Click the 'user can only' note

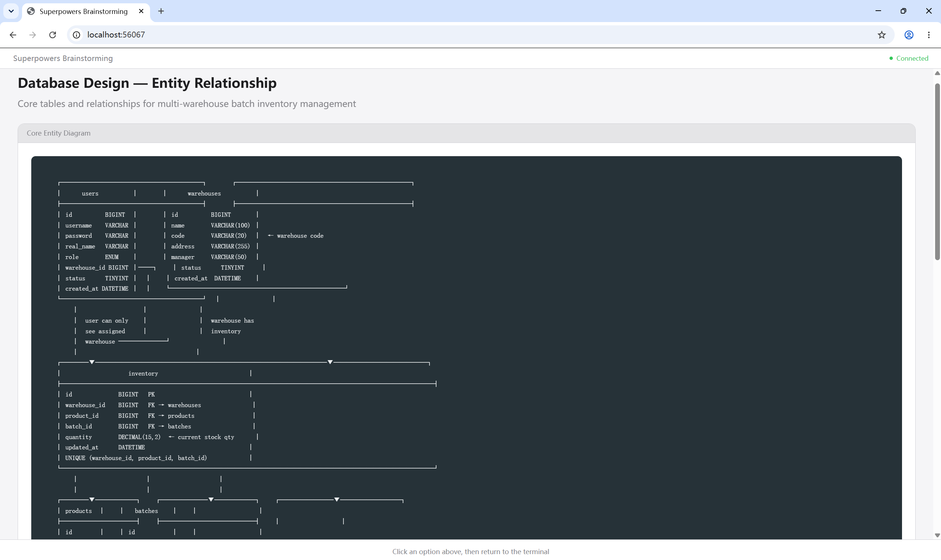tap(107, 320)
